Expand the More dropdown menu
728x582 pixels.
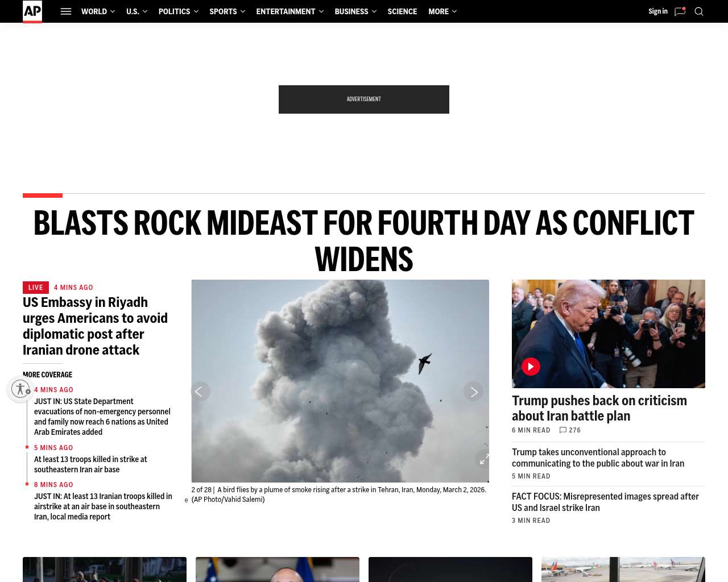coord(442,11)
